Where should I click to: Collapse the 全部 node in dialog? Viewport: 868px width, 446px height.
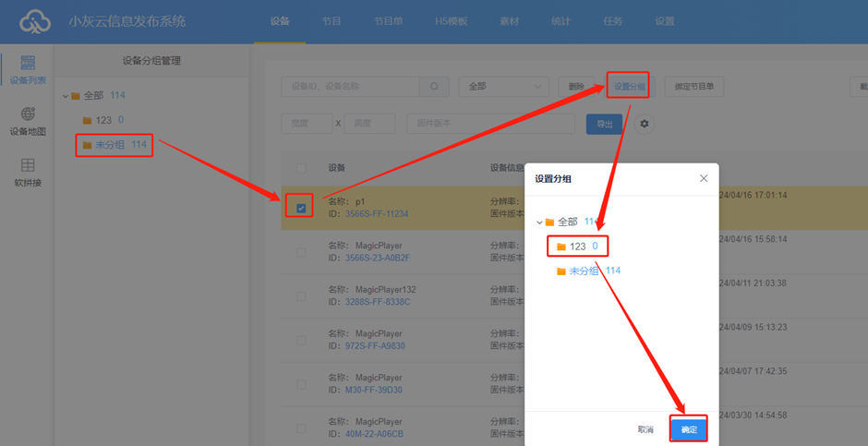(540, 223)
